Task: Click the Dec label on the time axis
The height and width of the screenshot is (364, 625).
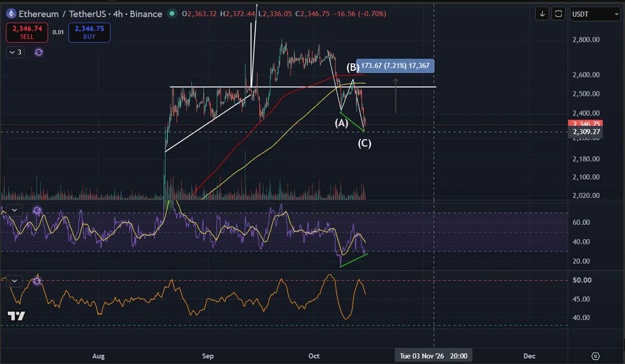Action: tap(529, 356)
